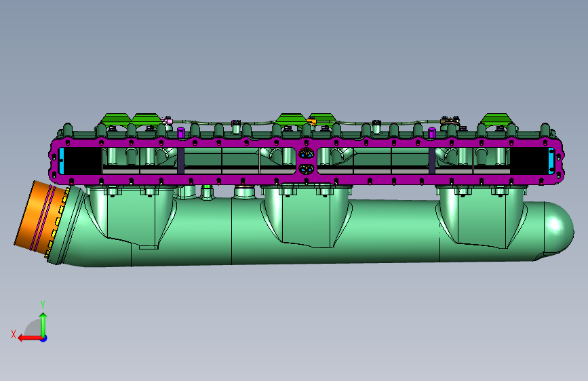The image size is (588, 381).
Task: Click the "Y" label of the axis triad
Action: (x=43, y=304)
